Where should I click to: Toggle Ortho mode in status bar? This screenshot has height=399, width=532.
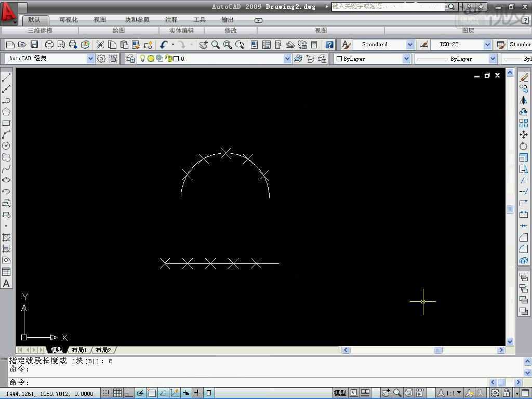click(x=129, y=393)
